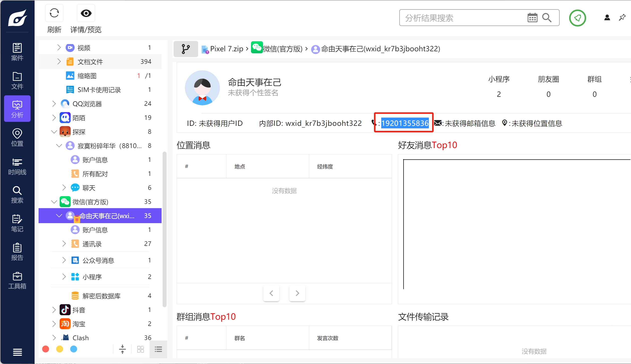
Task: Toggle the 详情/预览 eye icon
Action: (86, 13)
